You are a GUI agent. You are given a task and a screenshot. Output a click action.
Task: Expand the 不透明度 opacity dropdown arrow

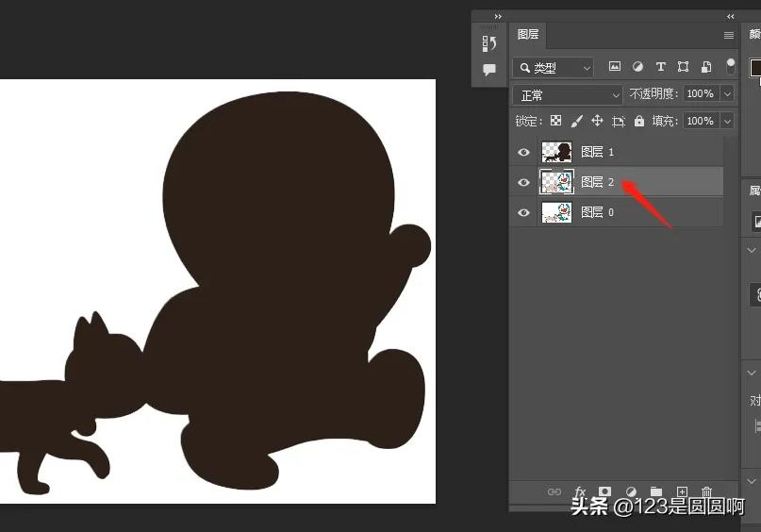pos(727,94)
